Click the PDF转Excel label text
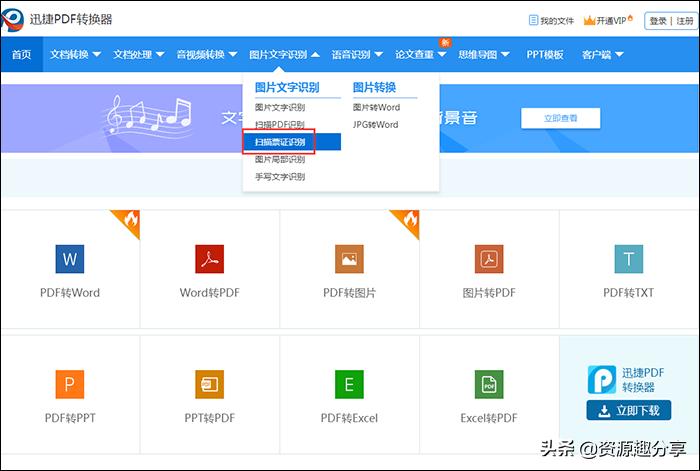Image resolution: width=700 pixels, height=471 pixels. point(349,418)
